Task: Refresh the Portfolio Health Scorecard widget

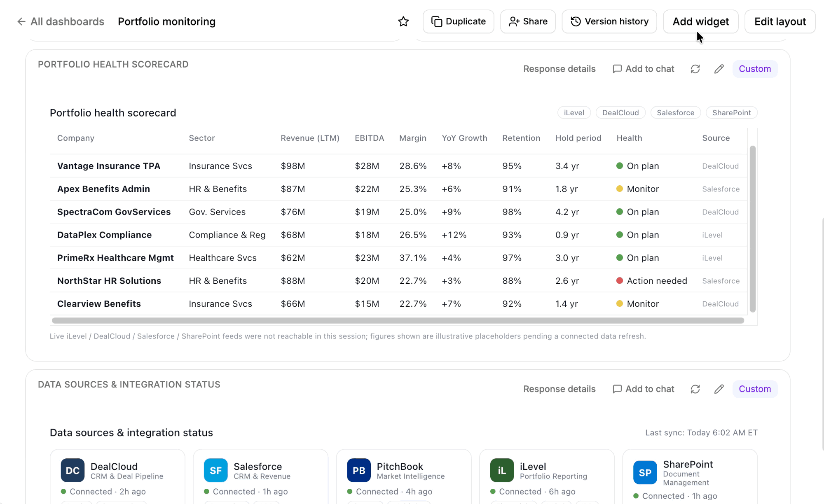Action: tap(695, 69)
